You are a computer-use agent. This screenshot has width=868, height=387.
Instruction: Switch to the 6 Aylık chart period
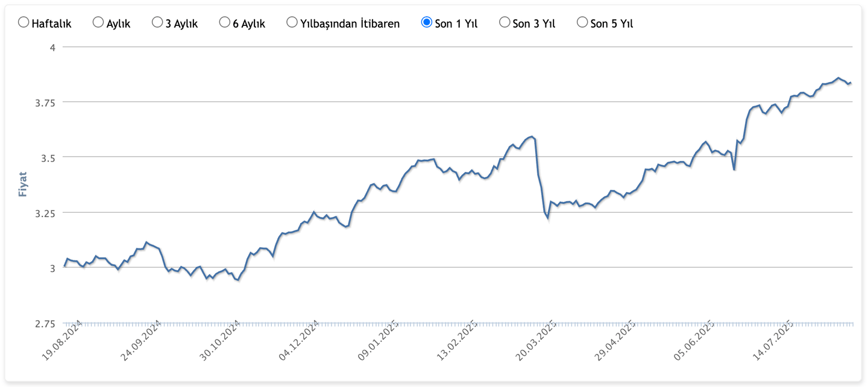point(225,21)
